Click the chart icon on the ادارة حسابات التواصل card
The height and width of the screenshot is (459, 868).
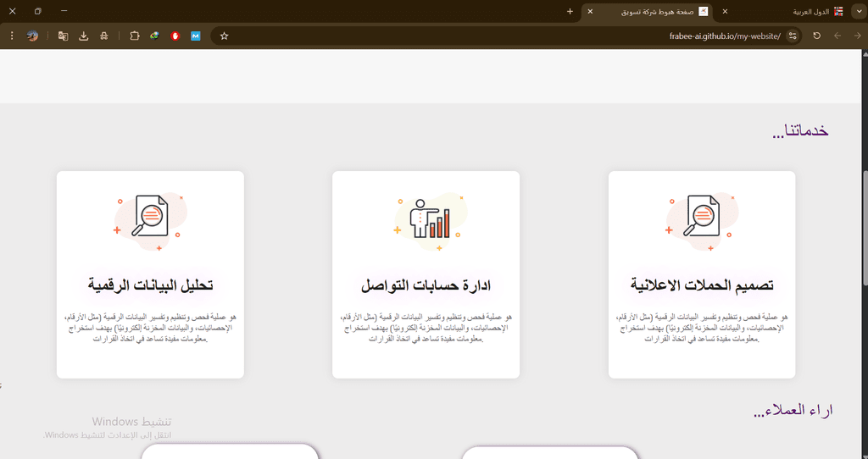point(430,221)
